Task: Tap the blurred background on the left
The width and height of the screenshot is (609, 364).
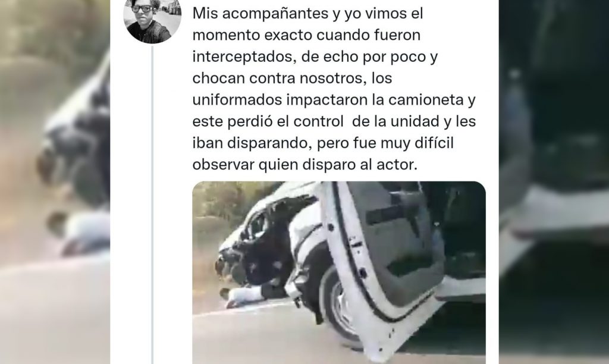Action: tap(55, 182)
